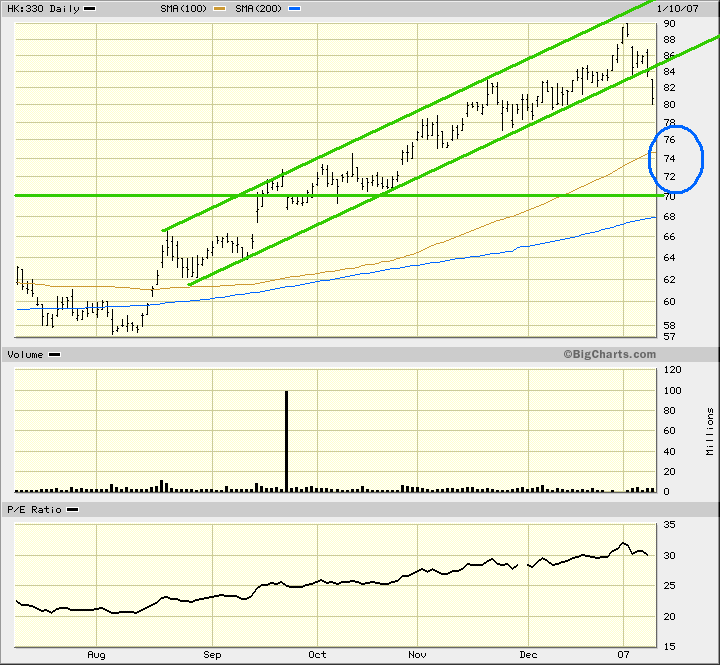
Task: Click the 0 volume axis value
Action: pyautogui.click(x=666, y=491)
